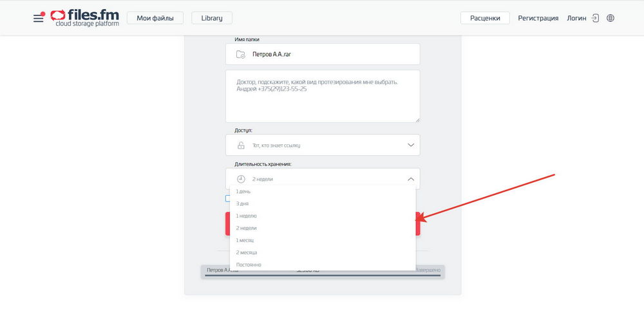Choose '1 неделю' from the list
The image size is (644, 309).
[x=247, y=216]
